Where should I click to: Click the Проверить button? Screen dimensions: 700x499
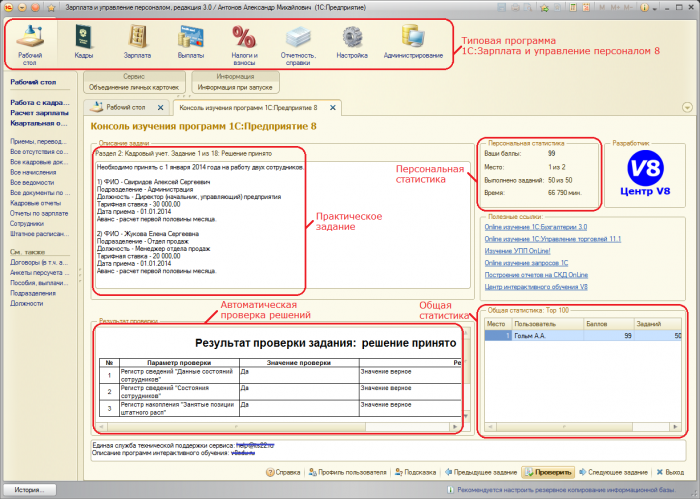pyautogui.click(x=549, y=472)
